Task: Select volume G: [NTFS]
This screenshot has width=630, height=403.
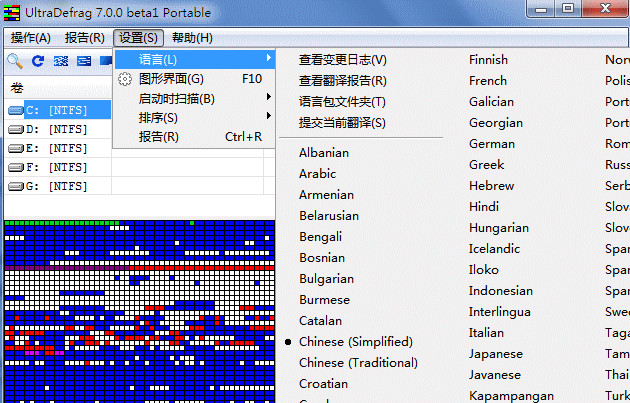Action: [57, 186]
